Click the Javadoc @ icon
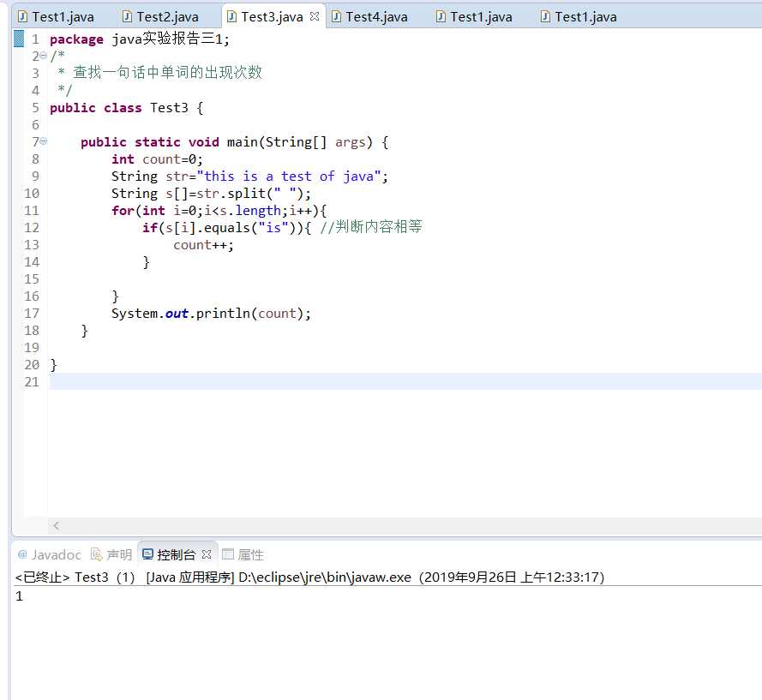762x700 pixels. click(x=22, y=554)
